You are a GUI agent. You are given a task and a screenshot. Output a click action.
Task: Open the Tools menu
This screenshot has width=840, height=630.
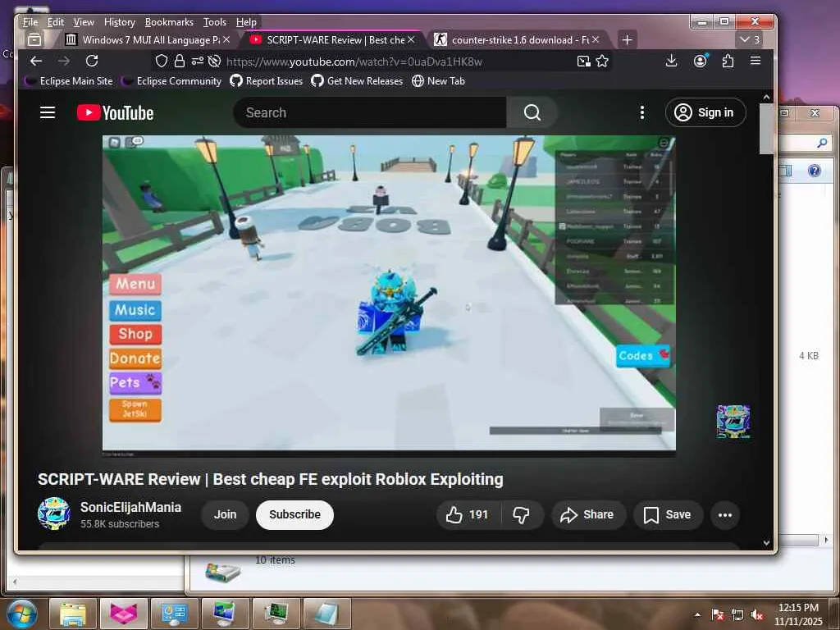click(x=214, y=22)
